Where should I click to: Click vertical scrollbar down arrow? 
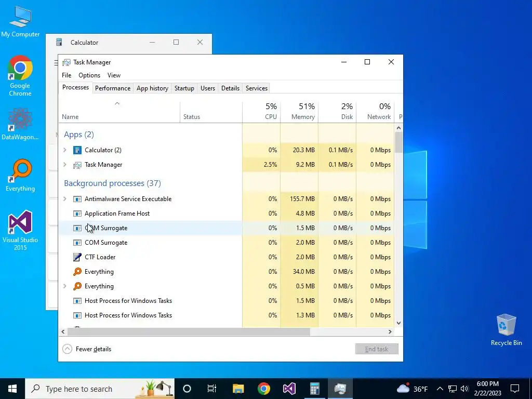(x=398, y=323)
